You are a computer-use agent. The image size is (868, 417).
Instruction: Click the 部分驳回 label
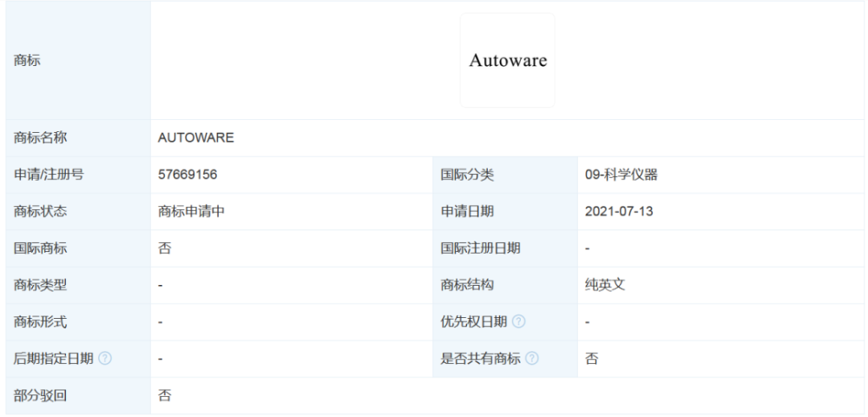tap(41, 396)
